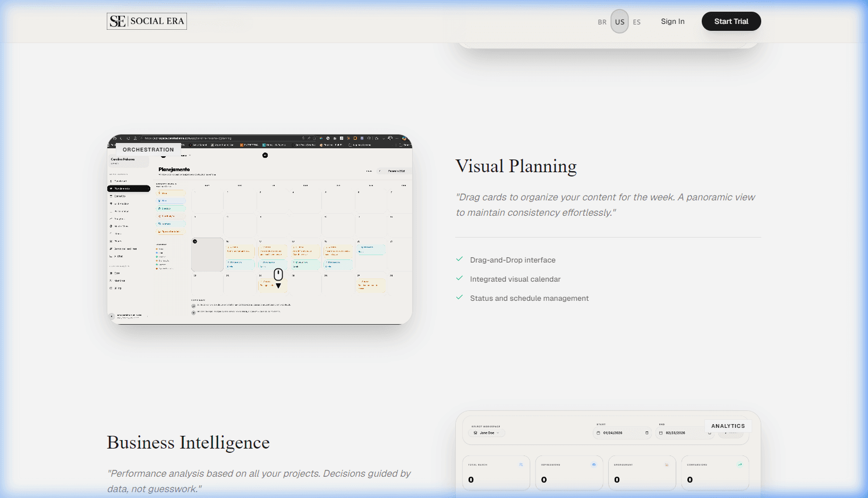This screenshot has width=868, height=498.
Task: Open the Planejamento planning screenshot thumbnail
Action: tap(260, 230)
